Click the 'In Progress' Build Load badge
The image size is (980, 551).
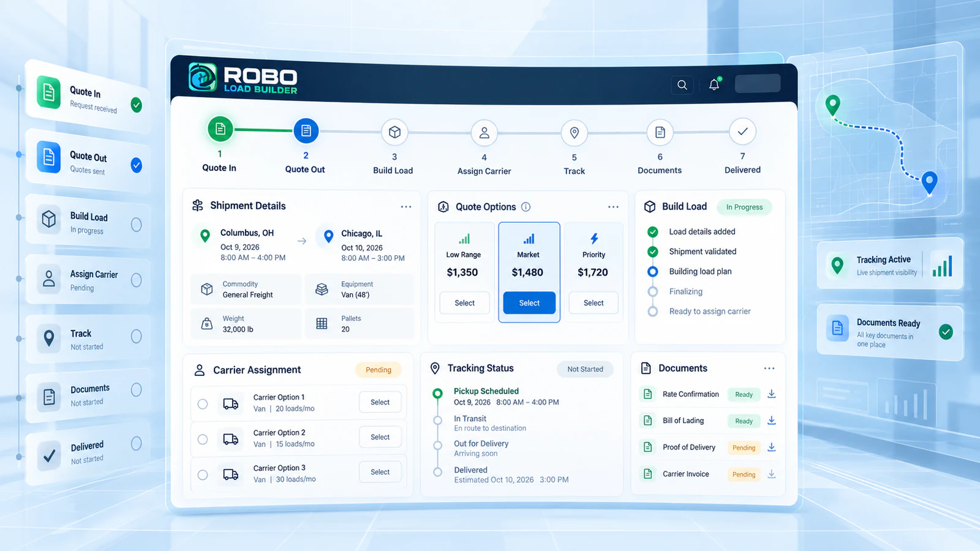tap(744, 207)
